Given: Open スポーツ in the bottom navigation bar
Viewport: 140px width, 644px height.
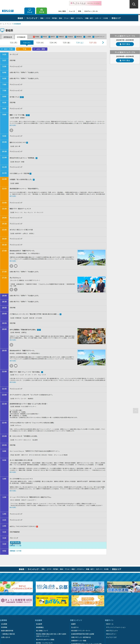Looking at the screenshot, I should tap(99, 569).
